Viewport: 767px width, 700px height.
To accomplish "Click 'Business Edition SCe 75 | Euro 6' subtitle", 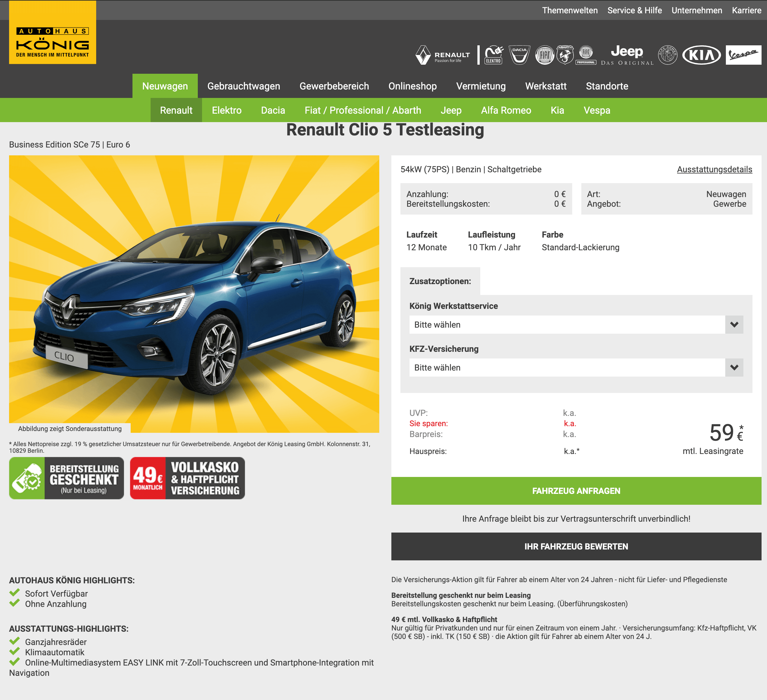I will click(x=70, y=144).
